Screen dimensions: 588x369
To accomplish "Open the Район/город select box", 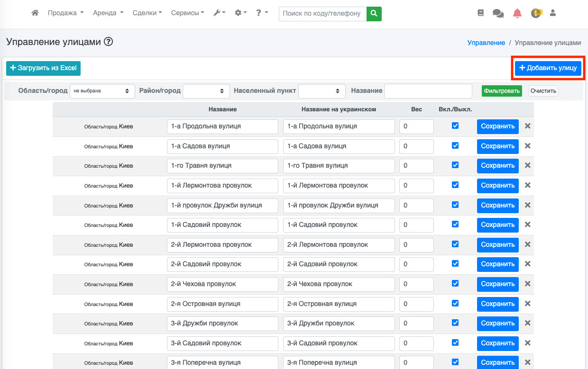I will point(206,91).
